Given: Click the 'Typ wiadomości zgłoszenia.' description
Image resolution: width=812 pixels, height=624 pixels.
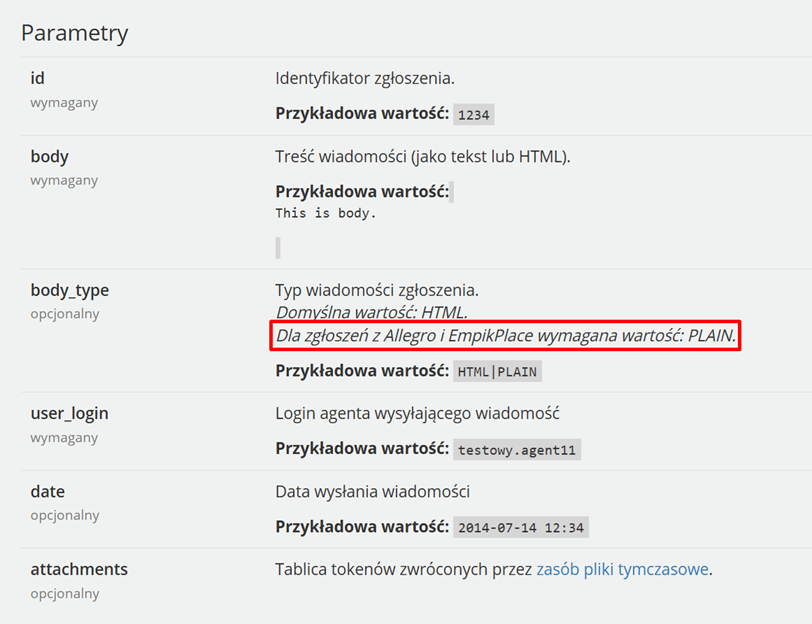Looking at the screenshot, I should (377, 290).
